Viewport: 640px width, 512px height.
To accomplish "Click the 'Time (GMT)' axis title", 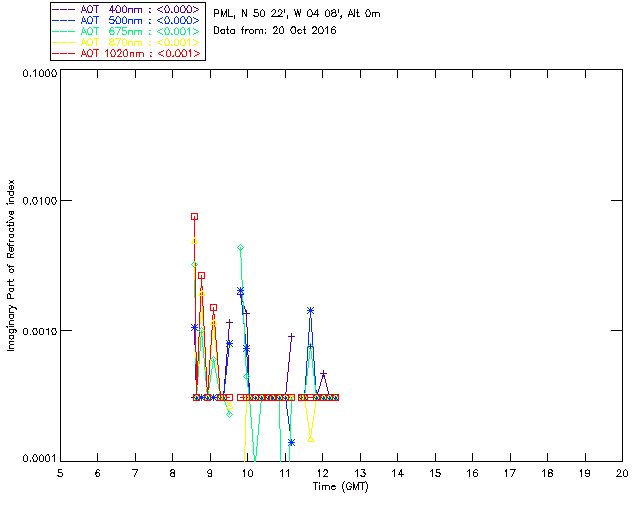I will point(340,487).
